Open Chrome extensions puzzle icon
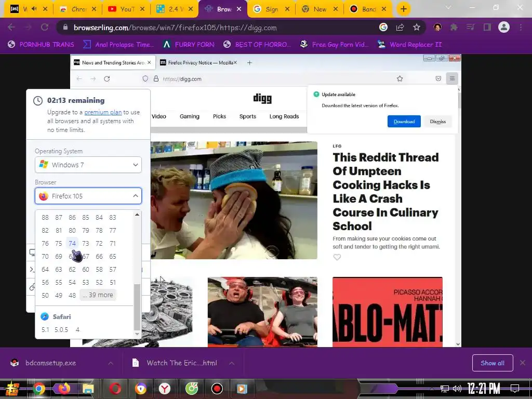The height and width of the screenshot is (399, 532). click(454, 28)
